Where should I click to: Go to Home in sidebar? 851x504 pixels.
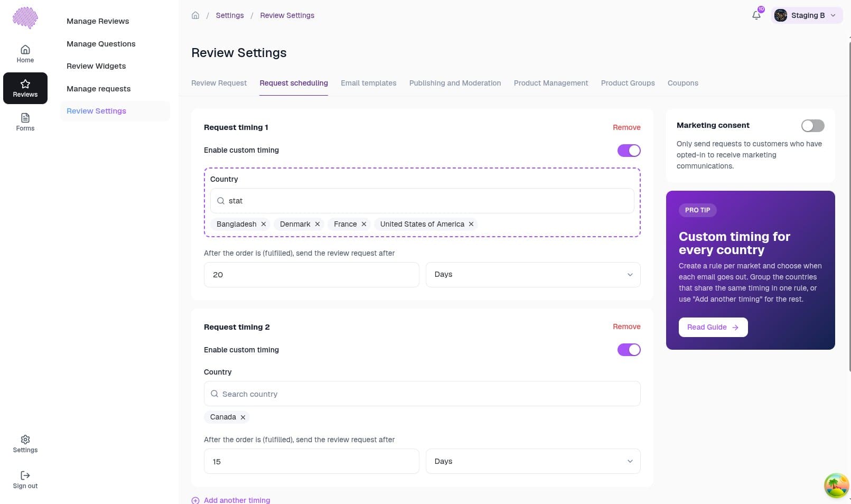(25, 54)
